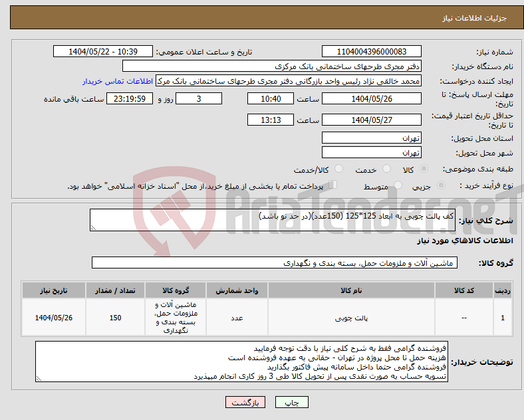Click the نام دستگاه خریدار field
524x420 pixels.
tap(272, 66)
